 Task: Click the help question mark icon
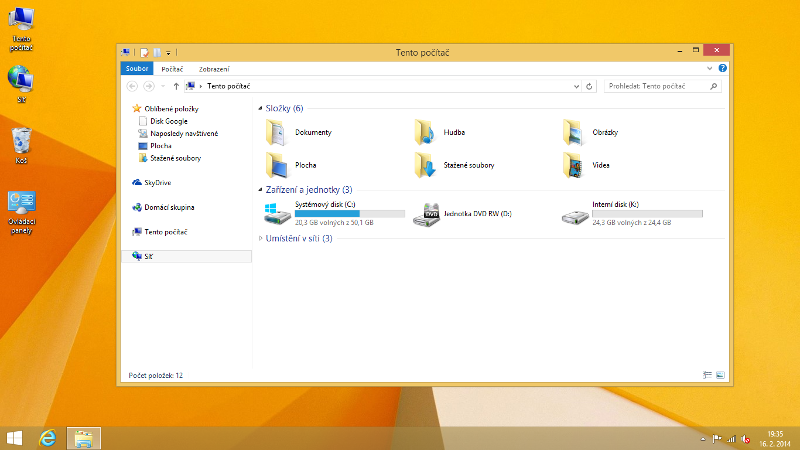click(x=723, y=68)
